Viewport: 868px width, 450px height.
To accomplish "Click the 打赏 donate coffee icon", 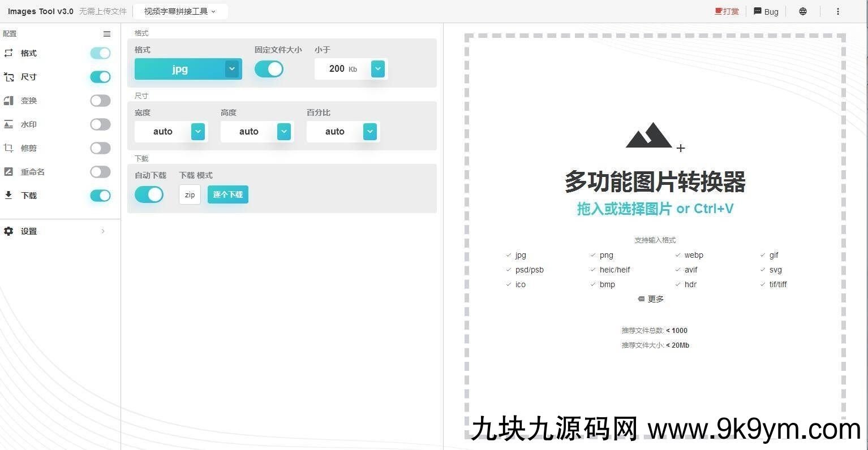I will (719, 11).
